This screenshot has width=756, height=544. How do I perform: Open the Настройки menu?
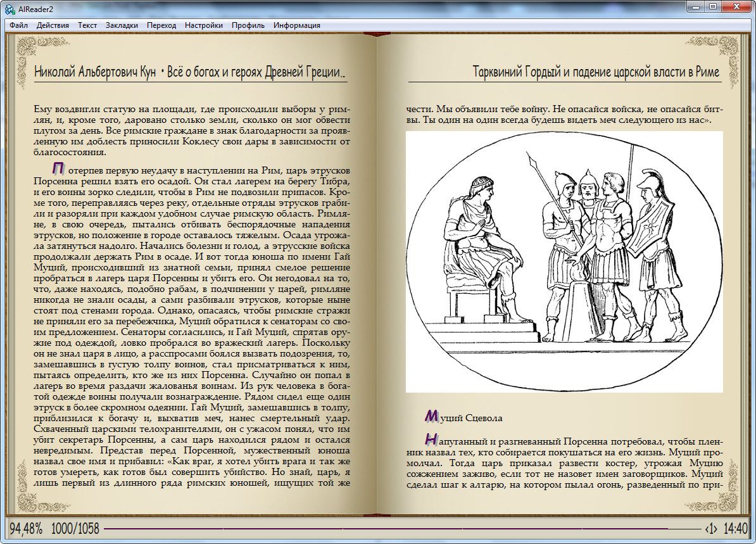click(x=203, y=25)
